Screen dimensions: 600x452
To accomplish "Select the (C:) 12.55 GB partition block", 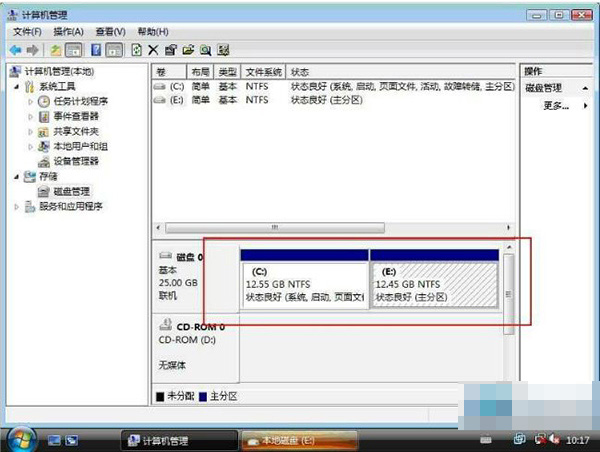I will (304, 284).
